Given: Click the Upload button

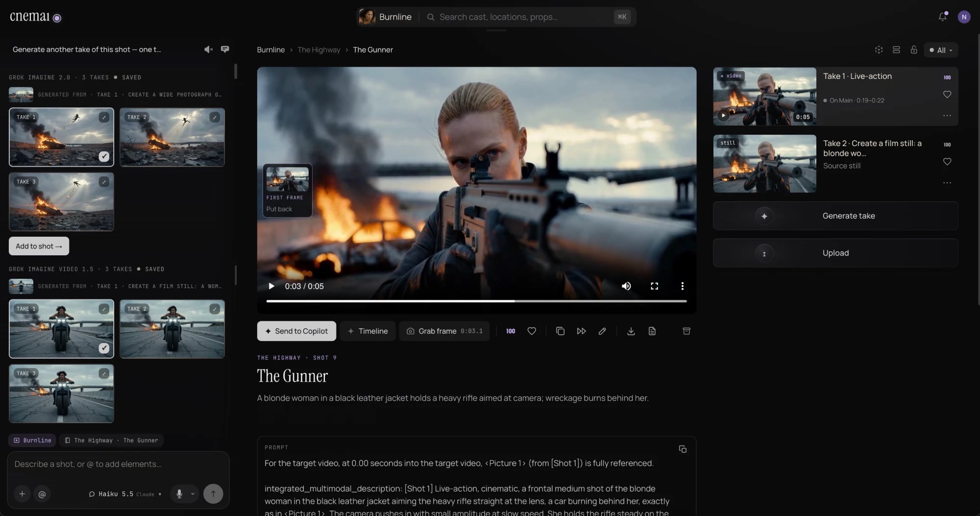Looking at the screenshot, I should 835,253.
